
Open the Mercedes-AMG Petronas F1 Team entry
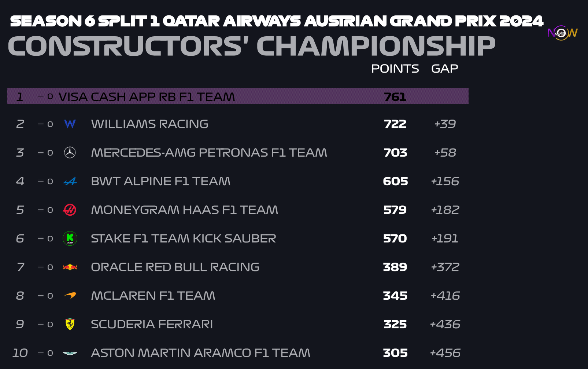click(209, 153)
